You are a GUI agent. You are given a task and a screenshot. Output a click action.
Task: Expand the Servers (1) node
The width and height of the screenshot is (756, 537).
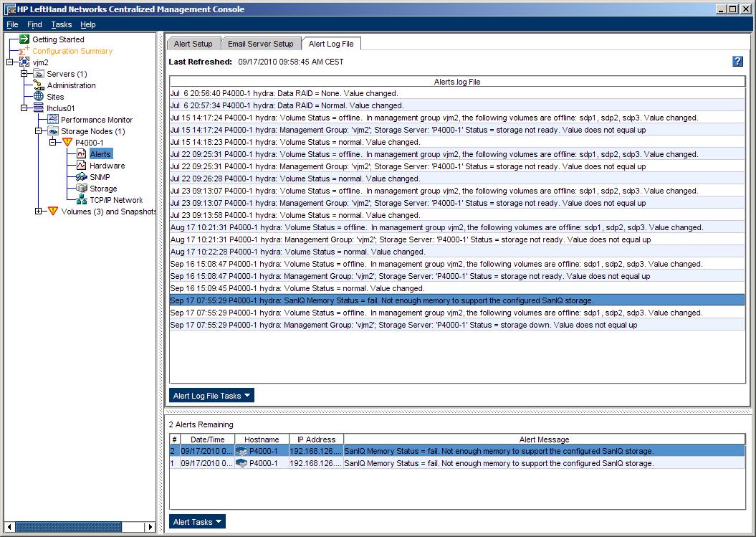coord(24,74)
